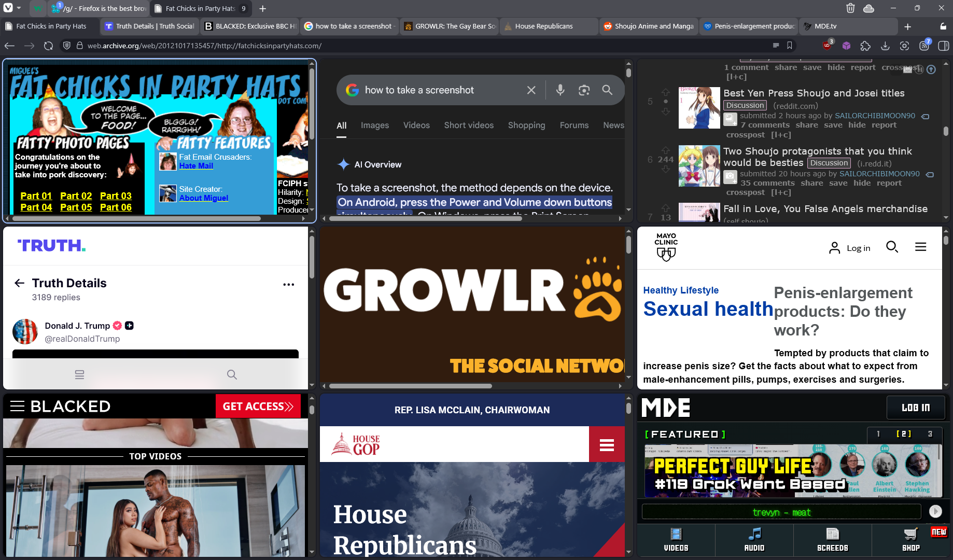Toggle reader view in address bar
Viewport: 953px width, 560px height.
point(776,46)
